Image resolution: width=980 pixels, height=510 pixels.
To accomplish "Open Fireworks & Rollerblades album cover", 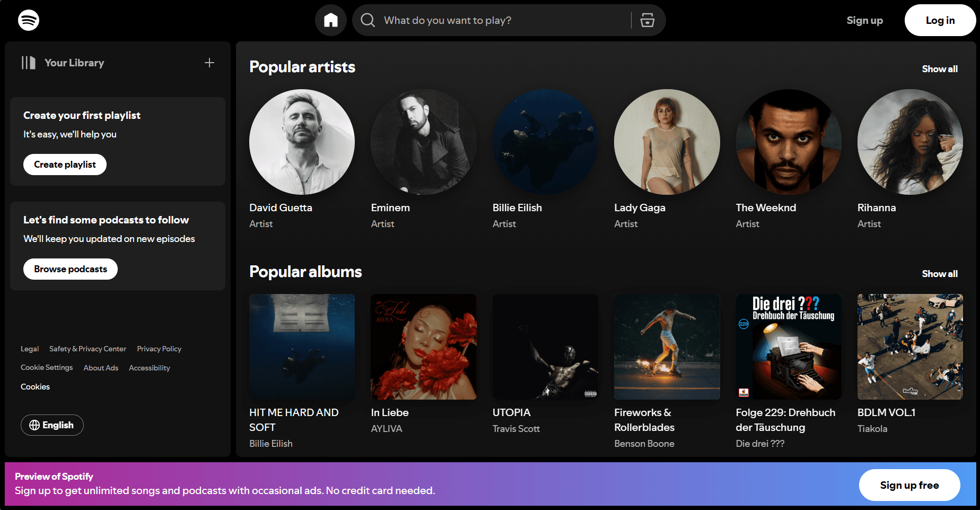I will [667, 347].
